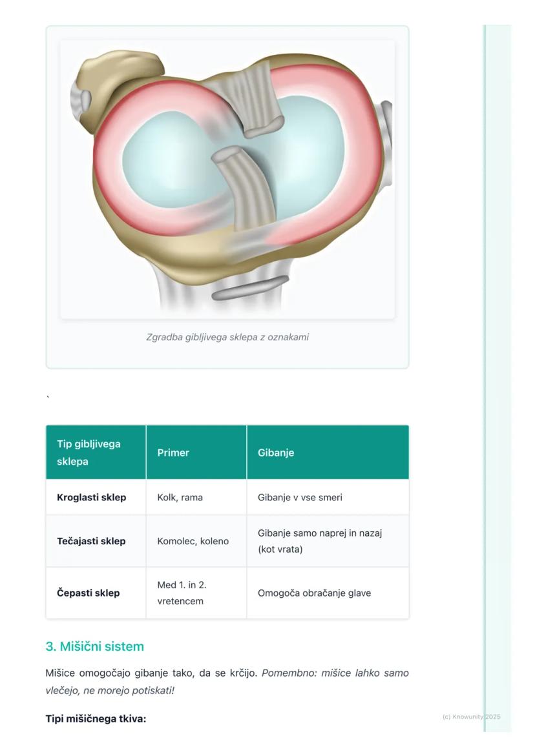Click the 'Gibanje v vse smeri' cell

tap(300, 497)
